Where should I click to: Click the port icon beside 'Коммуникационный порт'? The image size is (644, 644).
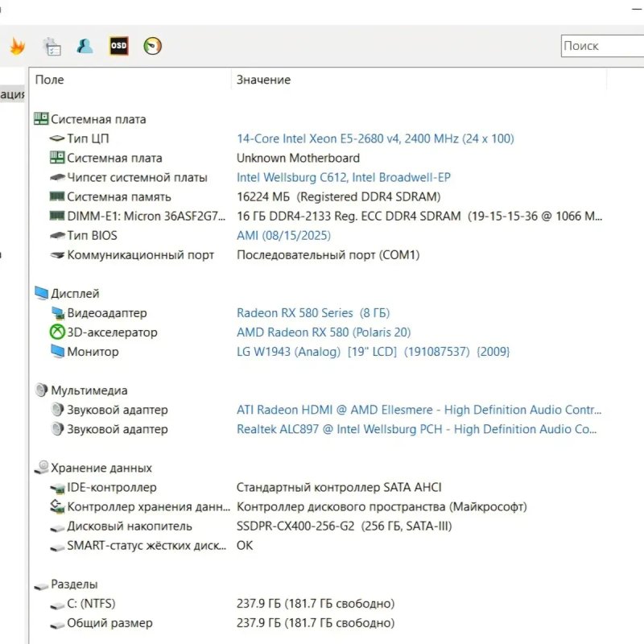coord(57,255)
